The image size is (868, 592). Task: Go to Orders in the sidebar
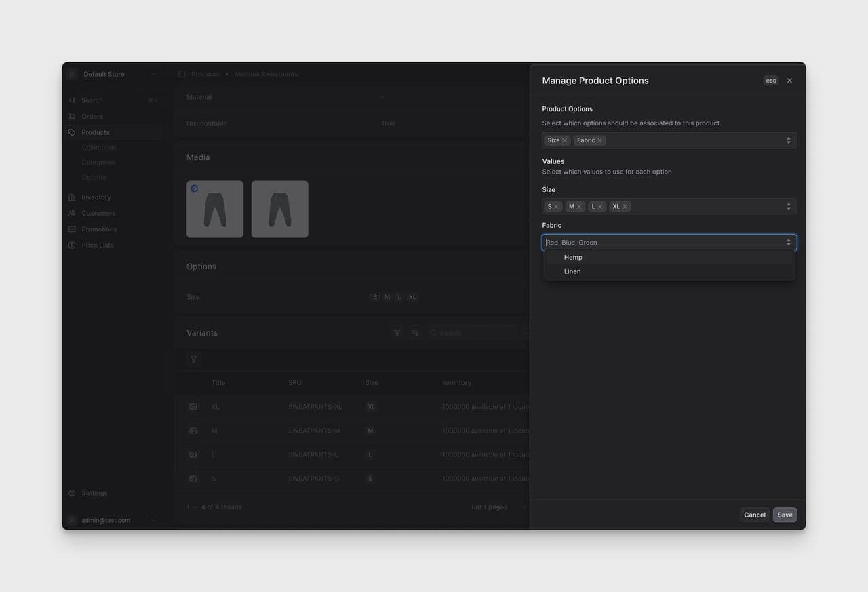point(113,117)
